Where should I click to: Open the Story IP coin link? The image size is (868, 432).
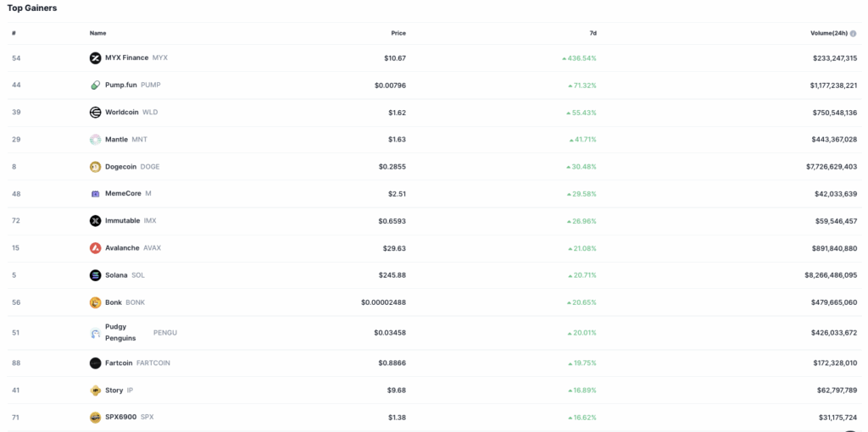pyautogui.click(x=114, y=390)
